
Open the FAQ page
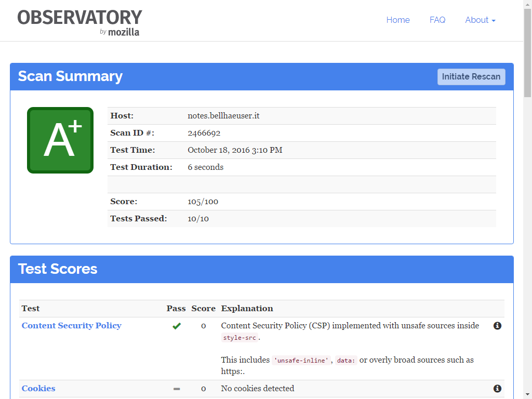click(437, 20)
